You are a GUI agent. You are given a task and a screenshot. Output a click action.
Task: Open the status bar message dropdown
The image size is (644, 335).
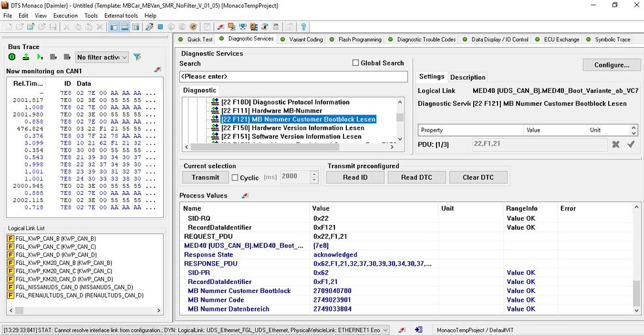385,330
